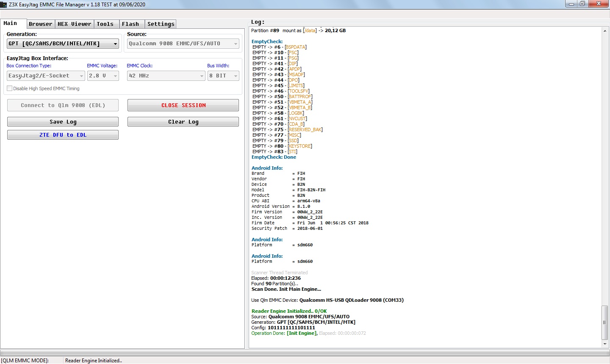
Task: Open the EMMC Clock dropdown
Action: 202,76
